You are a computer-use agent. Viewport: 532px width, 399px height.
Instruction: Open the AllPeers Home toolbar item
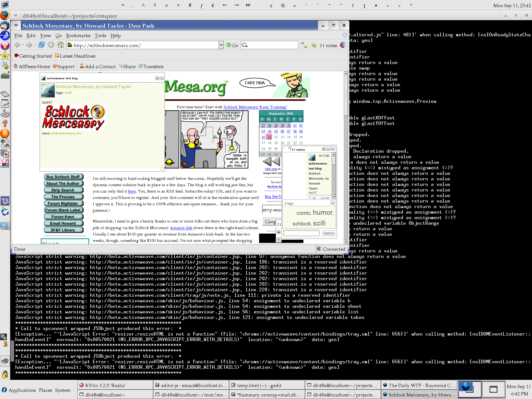[x=32, y=66]
